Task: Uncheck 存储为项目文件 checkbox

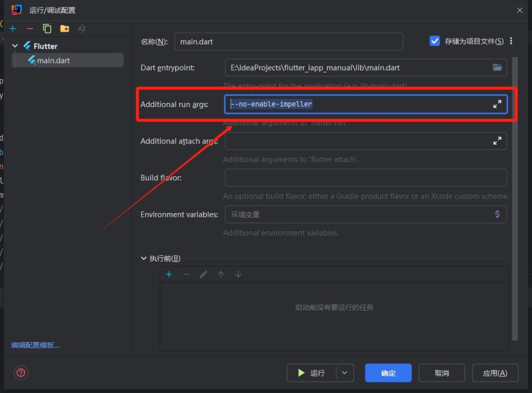Action: pyautogui.click(x=434, y=40)
